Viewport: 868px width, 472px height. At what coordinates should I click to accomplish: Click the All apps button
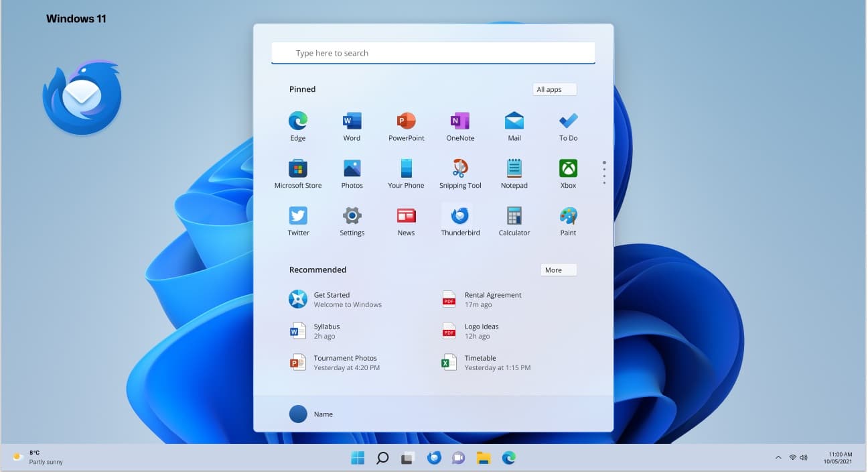click(555, 89)
